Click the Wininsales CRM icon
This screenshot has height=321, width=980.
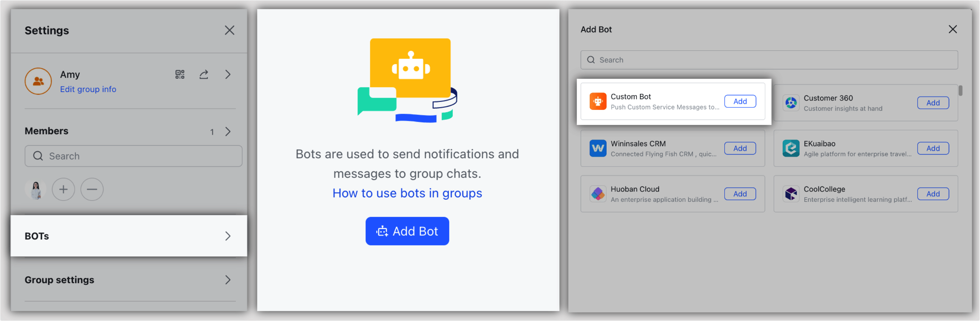pyautogui.click(x=598, y=148)
